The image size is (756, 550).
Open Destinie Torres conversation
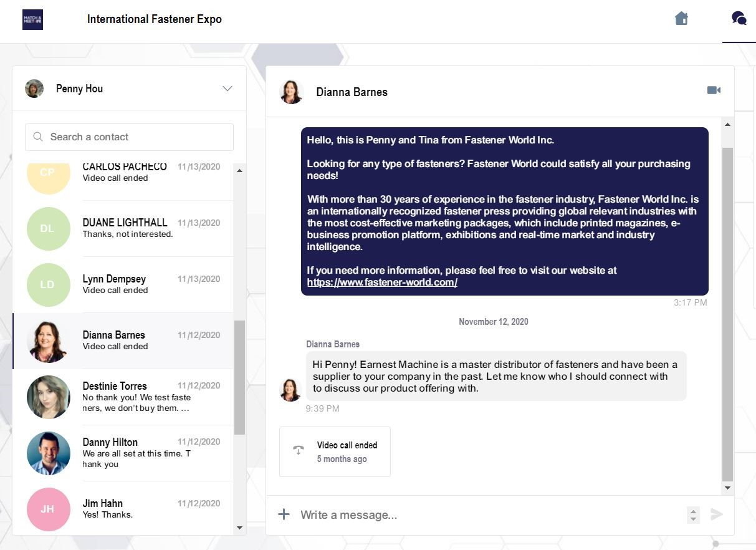[123, 397]
